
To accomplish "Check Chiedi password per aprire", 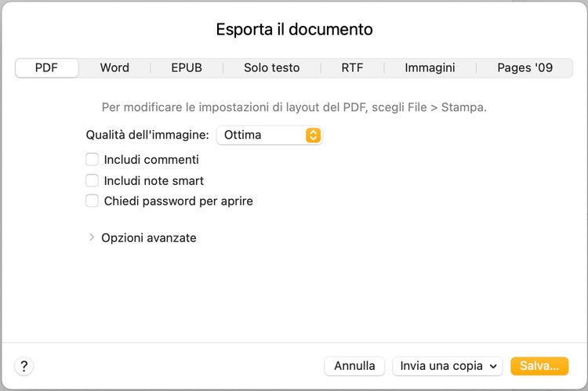I will (93, 201).
